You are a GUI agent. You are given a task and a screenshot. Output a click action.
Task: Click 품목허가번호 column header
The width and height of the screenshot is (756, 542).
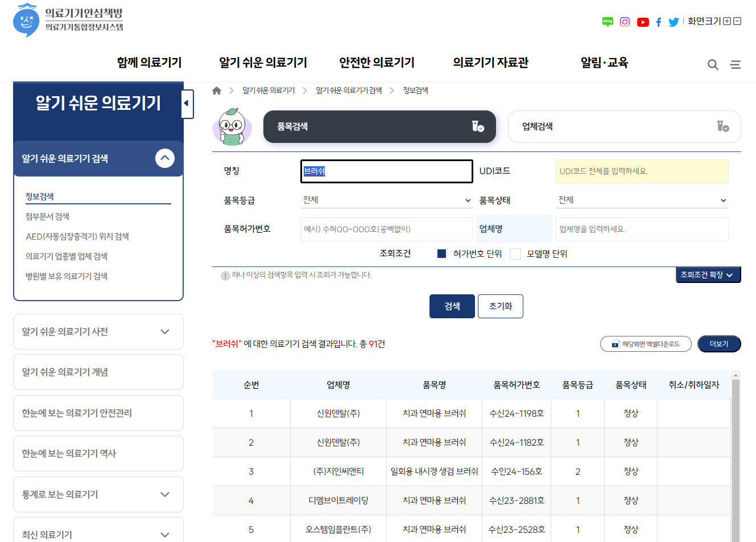tap(517, 385)
